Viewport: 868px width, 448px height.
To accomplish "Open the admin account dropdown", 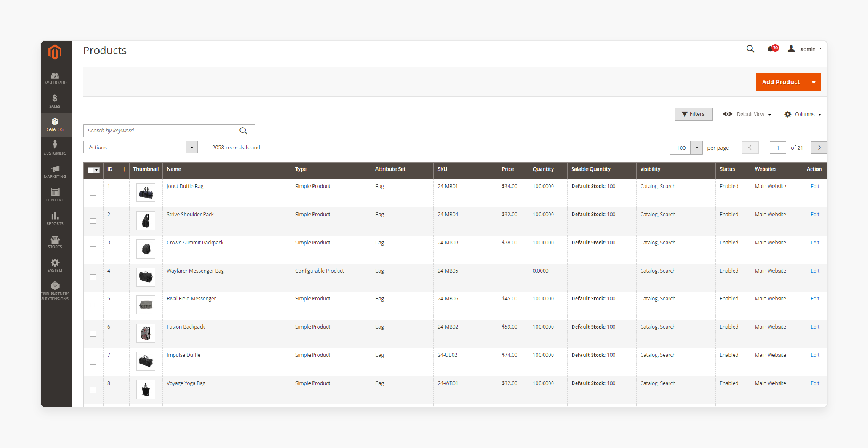I will (811, 49).
